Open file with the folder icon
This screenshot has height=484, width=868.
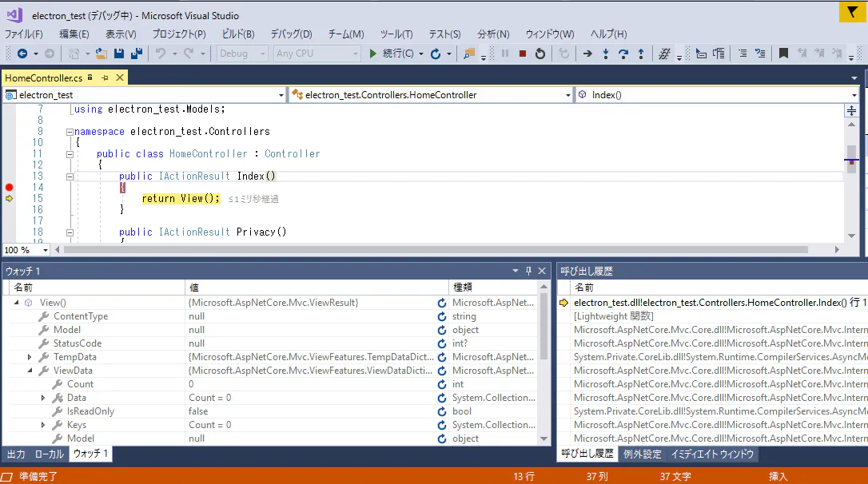coord(101,54)
